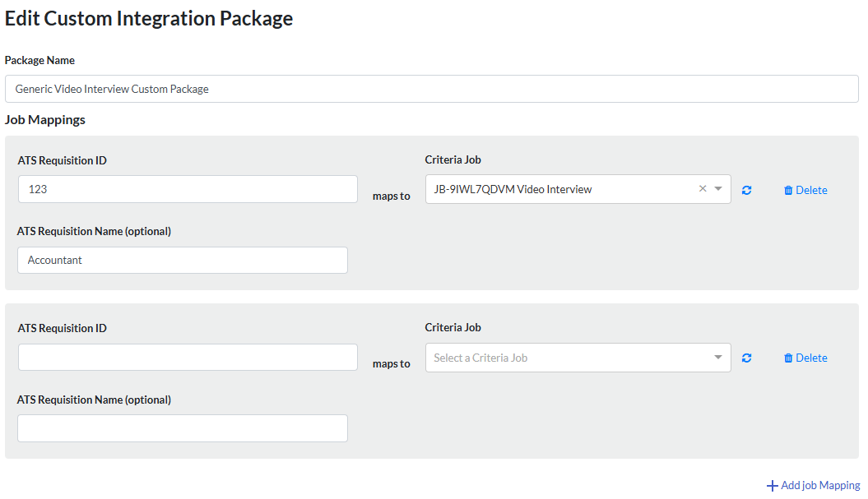Click the 'Package Name' field label
The image size is (868, 499).
click(x=39, y=60)
